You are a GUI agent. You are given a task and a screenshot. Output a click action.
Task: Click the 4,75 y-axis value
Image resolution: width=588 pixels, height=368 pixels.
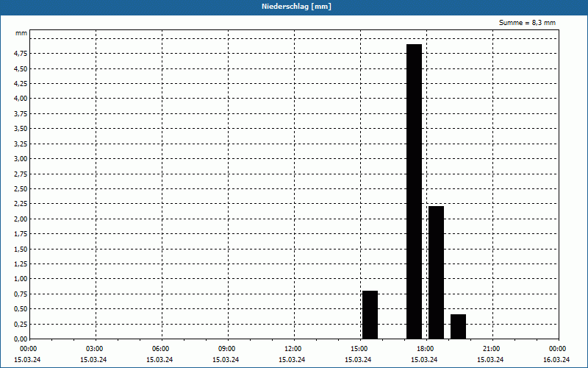point(21,54)
